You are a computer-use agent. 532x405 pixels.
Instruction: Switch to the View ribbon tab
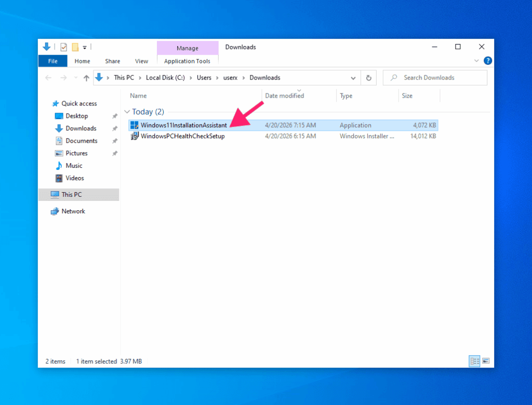(x=141, y=61)
